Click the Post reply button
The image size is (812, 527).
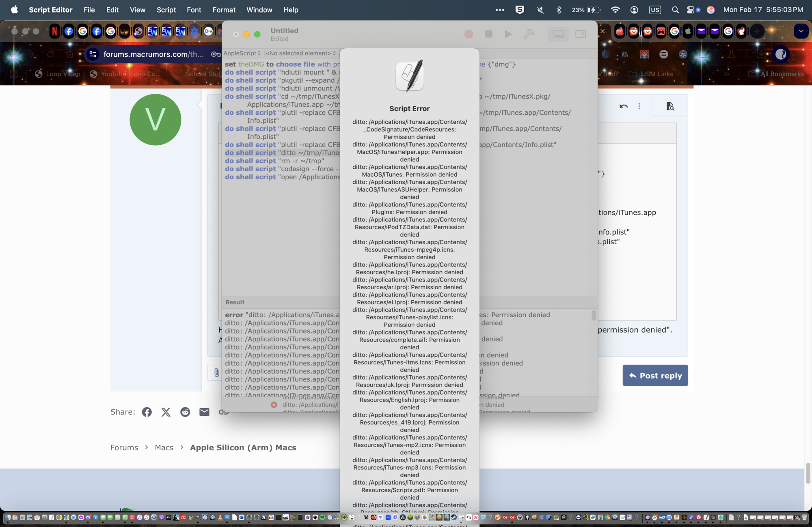(x=655, y=376)
